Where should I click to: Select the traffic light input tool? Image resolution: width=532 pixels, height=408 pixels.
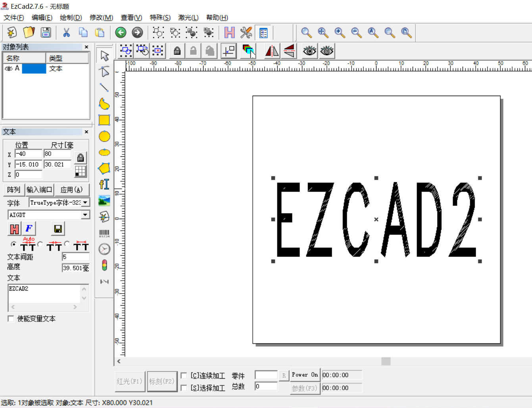point(104,265)
